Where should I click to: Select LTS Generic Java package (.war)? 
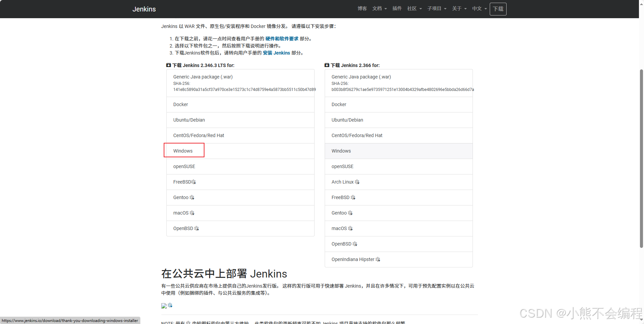point(240,83)
